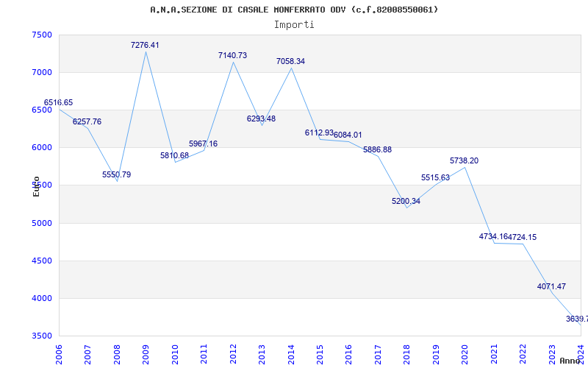Select data label 4734.16
This screenshot has width=588, height=368.
(x=493, y=236)
